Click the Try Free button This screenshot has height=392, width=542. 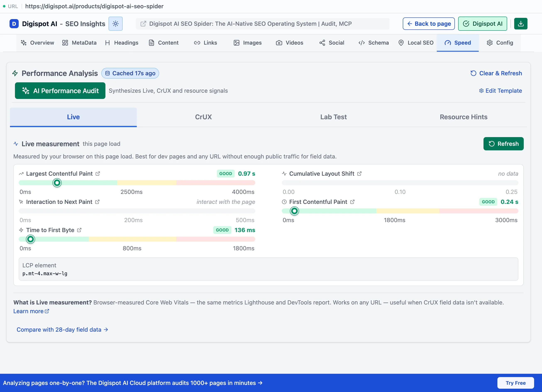[515, 383]
